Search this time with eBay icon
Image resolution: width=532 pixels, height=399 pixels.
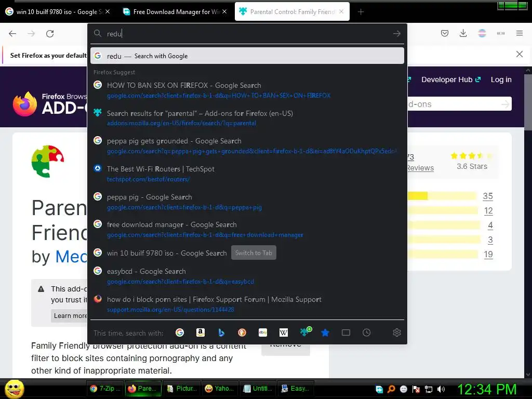262,332
